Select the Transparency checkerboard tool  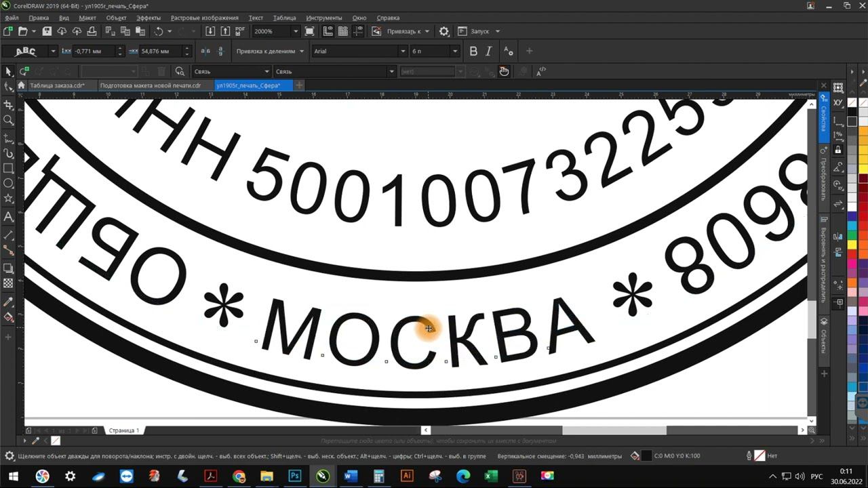coord(8,283)
